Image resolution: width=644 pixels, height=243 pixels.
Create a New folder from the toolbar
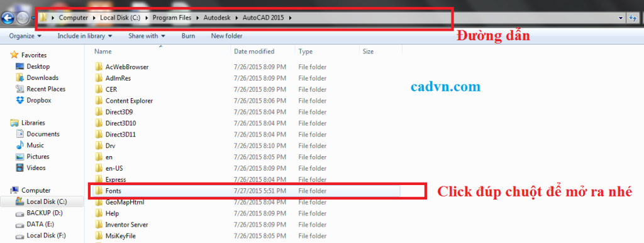click(x=226, y=36)
